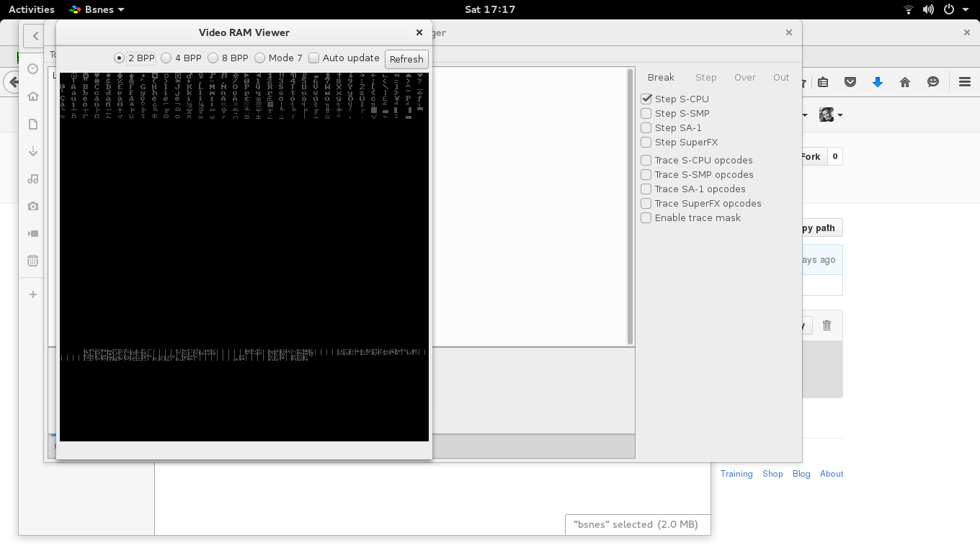Click the Out button in the debugger
Image resolution: width=980 pixels, height=553 pixels.
(781, 78)
